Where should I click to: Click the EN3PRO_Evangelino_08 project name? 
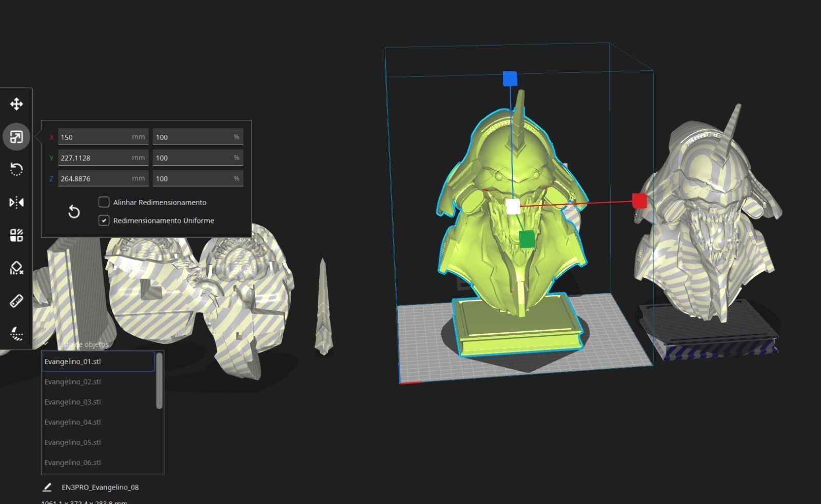coord(100,487)
